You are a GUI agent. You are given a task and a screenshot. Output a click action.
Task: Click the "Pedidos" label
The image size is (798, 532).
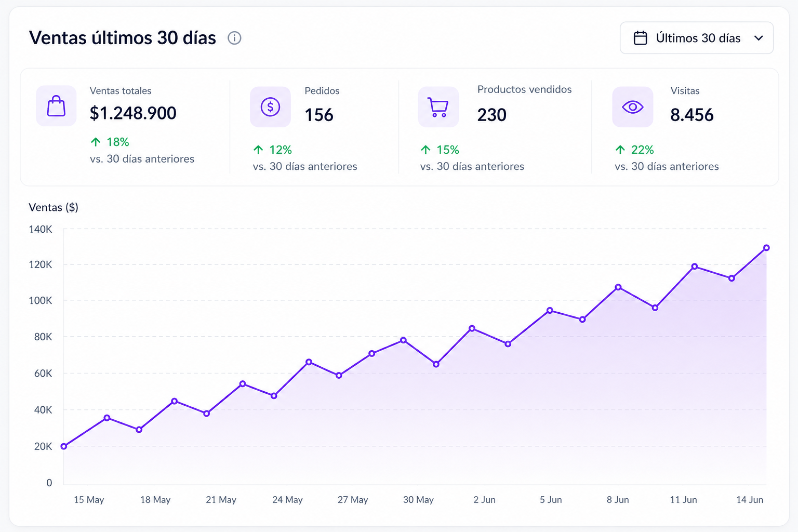tap(322, 91)
